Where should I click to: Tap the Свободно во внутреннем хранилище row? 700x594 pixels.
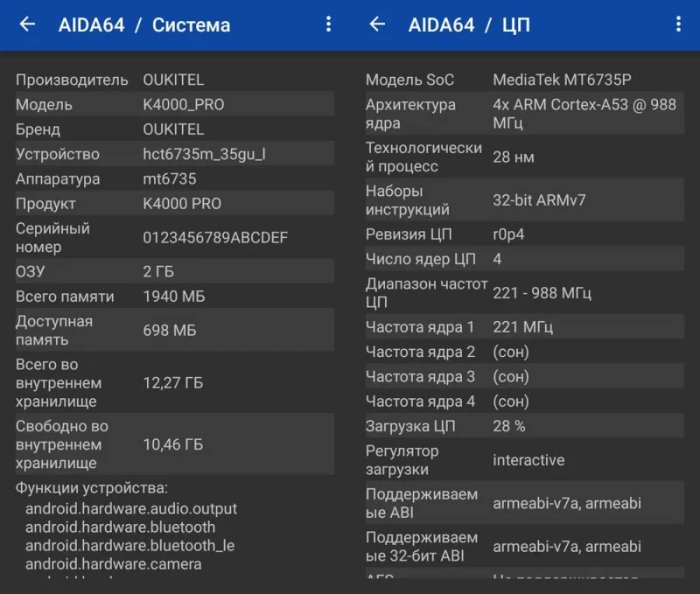pos(174,444)
